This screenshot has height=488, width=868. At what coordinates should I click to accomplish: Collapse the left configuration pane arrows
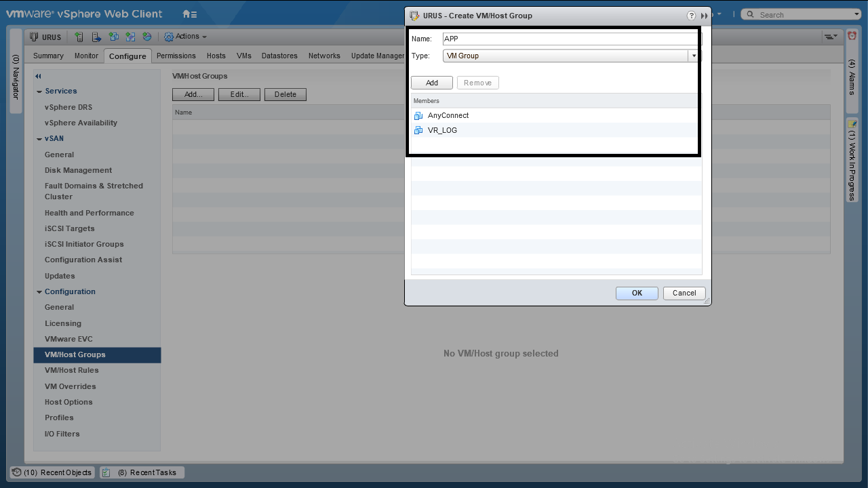point(39,77)
